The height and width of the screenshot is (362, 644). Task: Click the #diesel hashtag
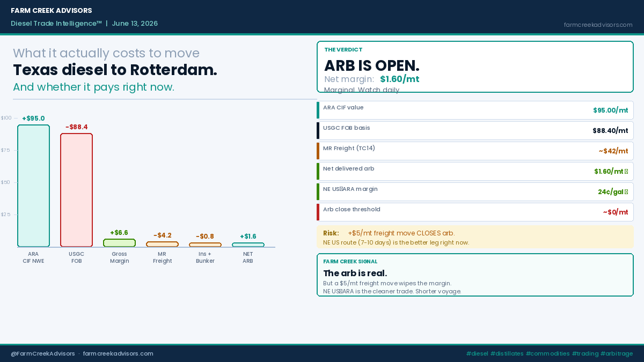coord(477,354)
